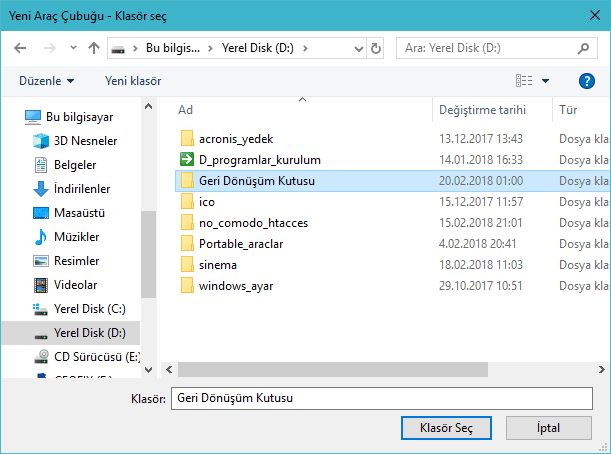Open help with the question mark icon
The height and width of the screenshot is (454, 611).
coord(587,81)
